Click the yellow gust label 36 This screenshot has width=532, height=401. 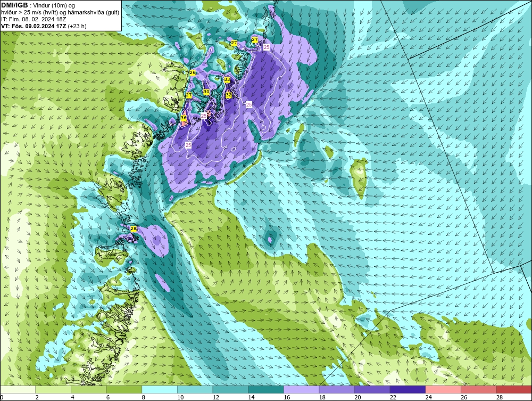(184, 118)
